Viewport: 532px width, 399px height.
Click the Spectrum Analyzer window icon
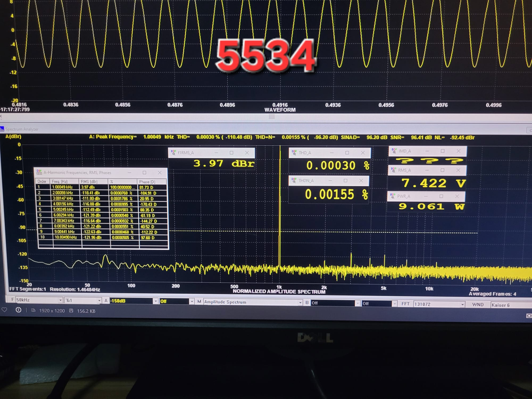click(x=2, y=129)
